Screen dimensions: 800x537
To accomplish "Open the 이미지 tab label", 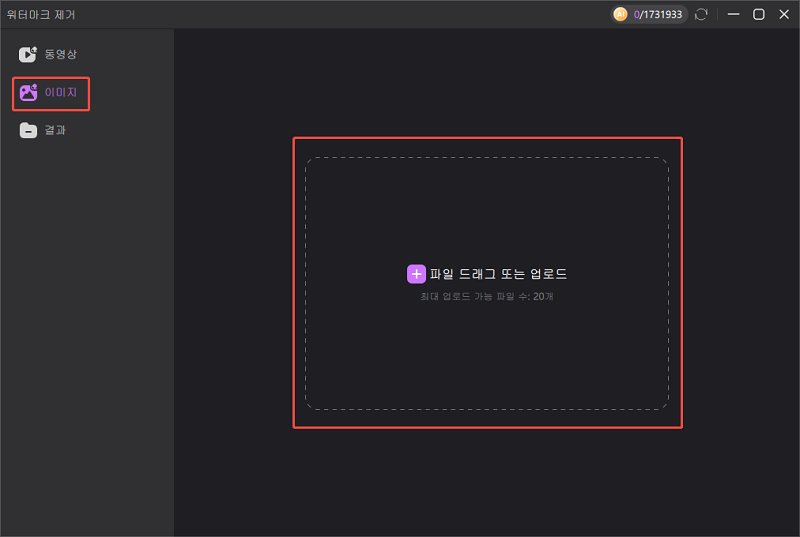I will click(x=61, y=93).
